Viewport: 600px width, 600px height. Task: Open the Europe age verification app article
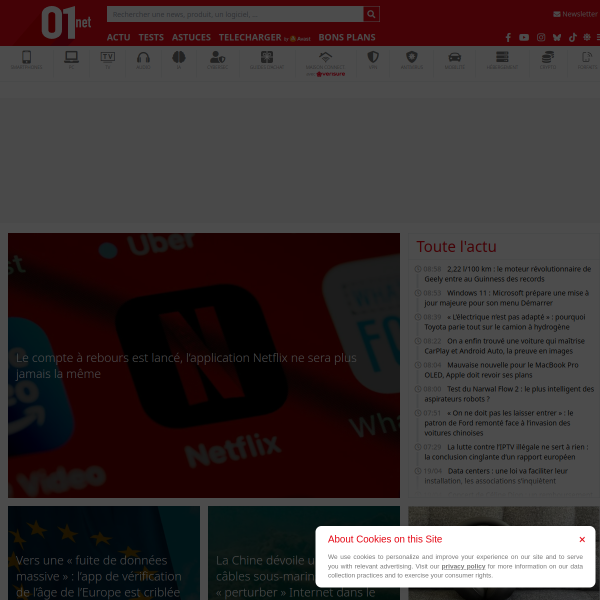[x=104, y=553]
